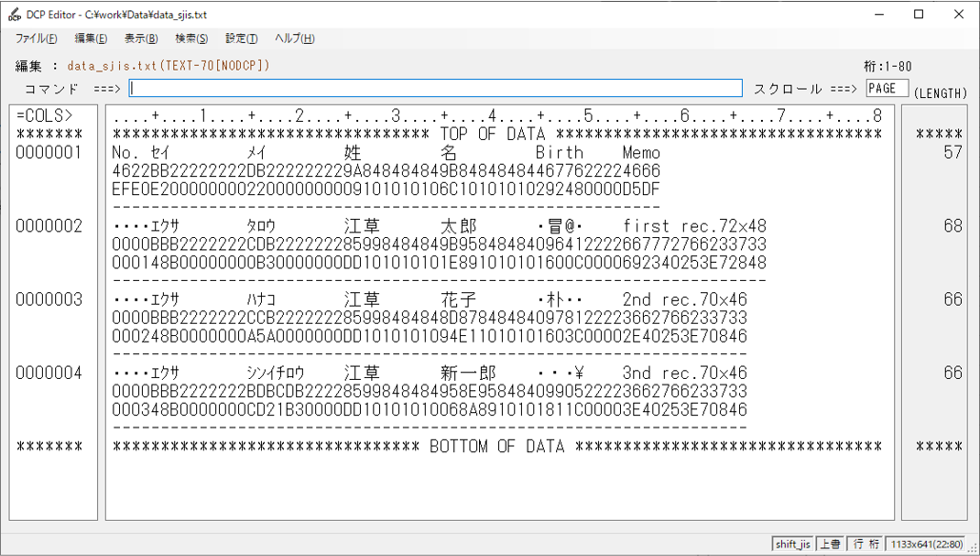The image size is (980, 556).
Task: Click the 1133x641(22:80) status bar entry
Action: click(927, 544)
